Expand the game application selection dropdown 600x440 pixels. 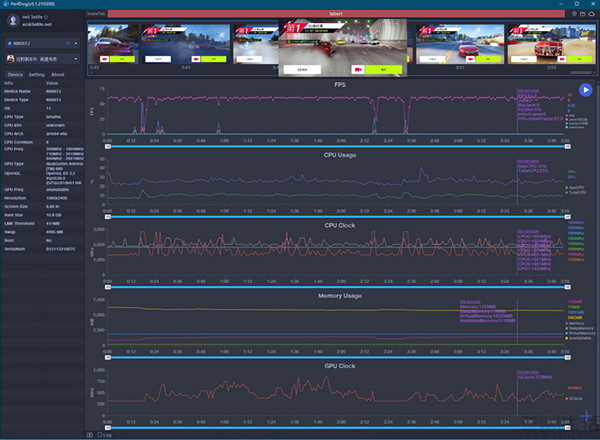[x=76, y=59]
